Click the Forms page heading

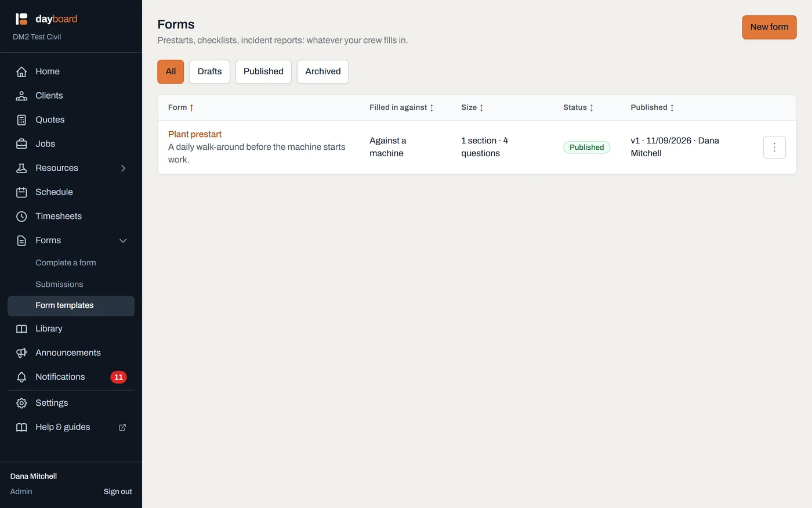[176, 24]
